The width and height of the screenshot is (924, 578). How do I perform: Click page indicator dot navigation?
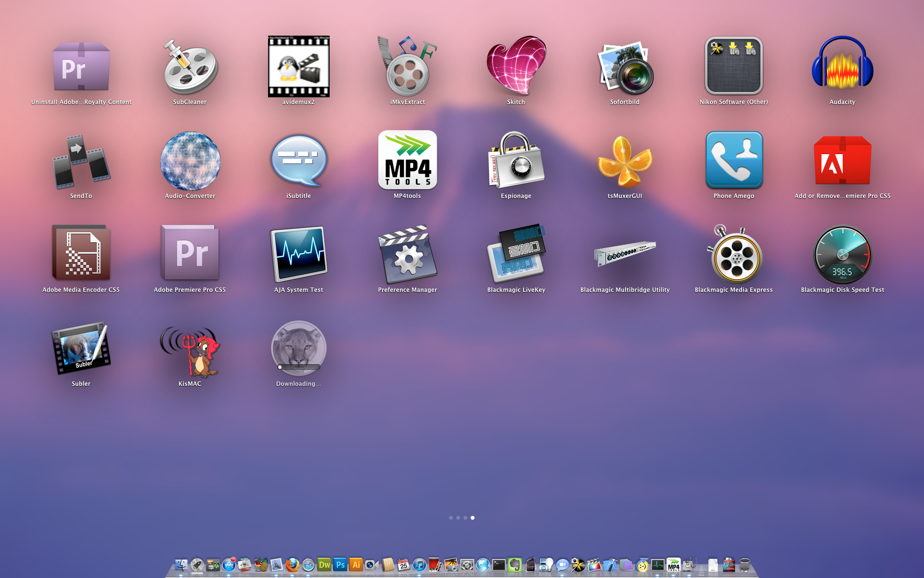pyautogui.click(x=462, y=517)
